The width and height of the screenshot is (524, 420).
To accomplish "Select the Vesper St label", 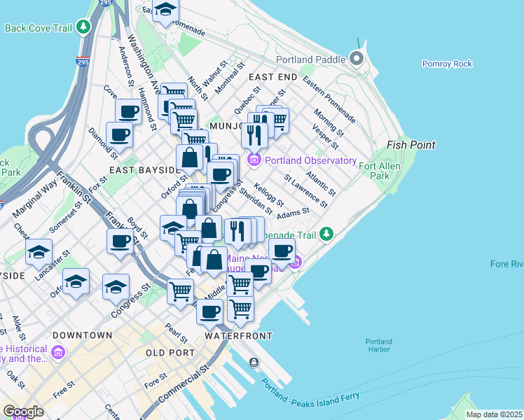I will pos(325,136).
